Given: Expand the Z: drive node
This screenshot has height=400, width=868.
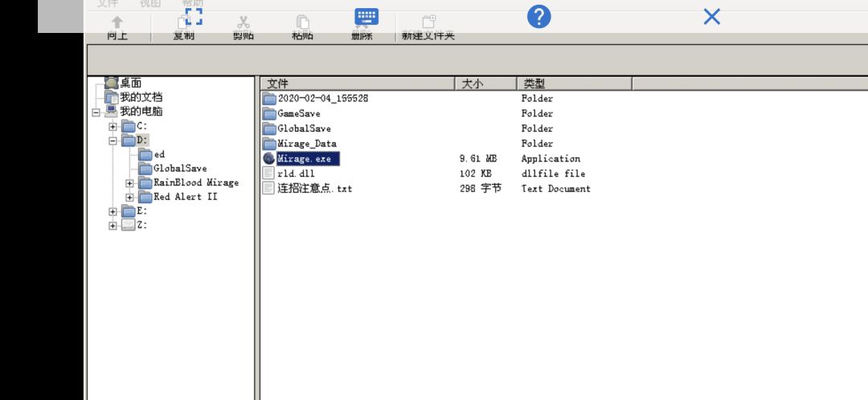Looking at the screenshot, I should (113, 226).
